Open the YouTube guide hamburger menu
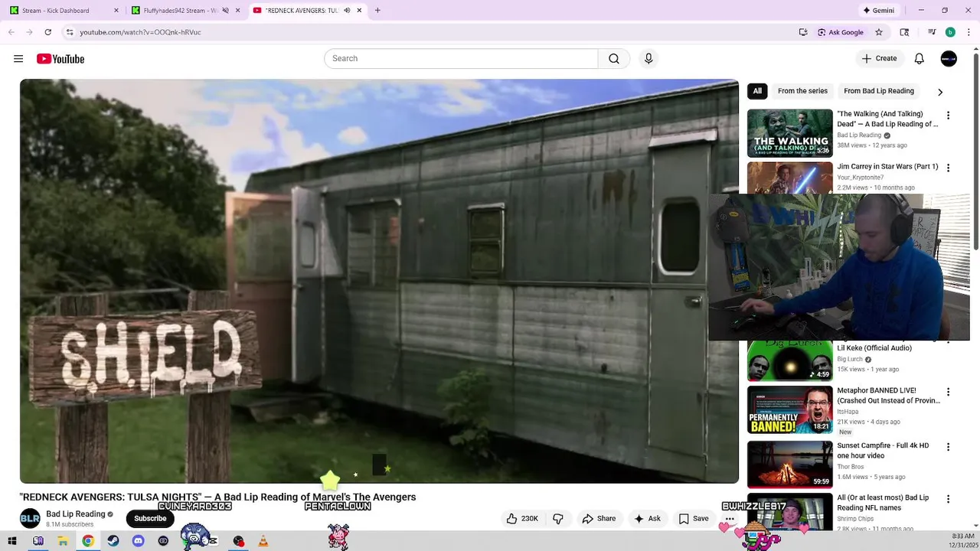980x551 pixels. click(x=18, y=59)
